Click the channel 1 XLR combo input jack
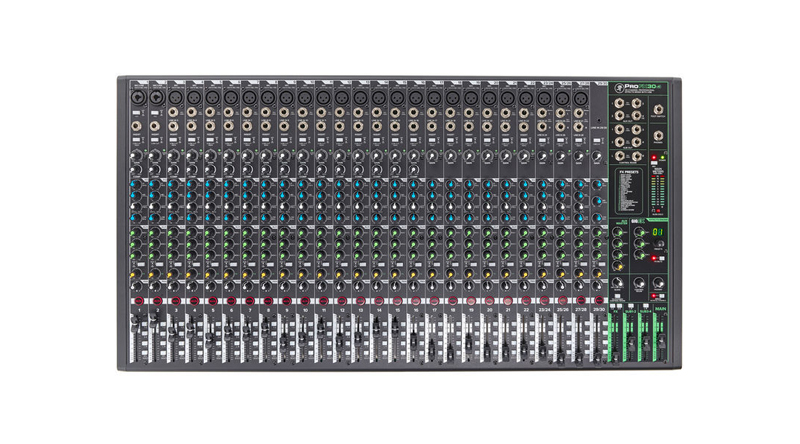 click(x=136, y=97)
